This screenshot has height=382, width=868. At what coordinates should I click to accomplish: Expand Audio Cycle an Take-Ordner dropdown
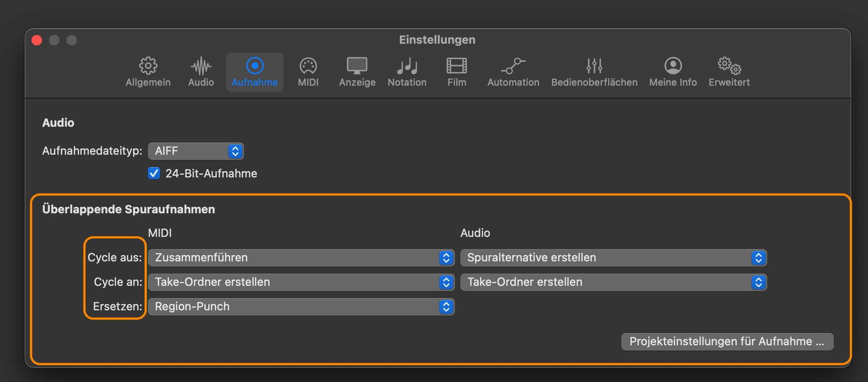coord(613,282)
